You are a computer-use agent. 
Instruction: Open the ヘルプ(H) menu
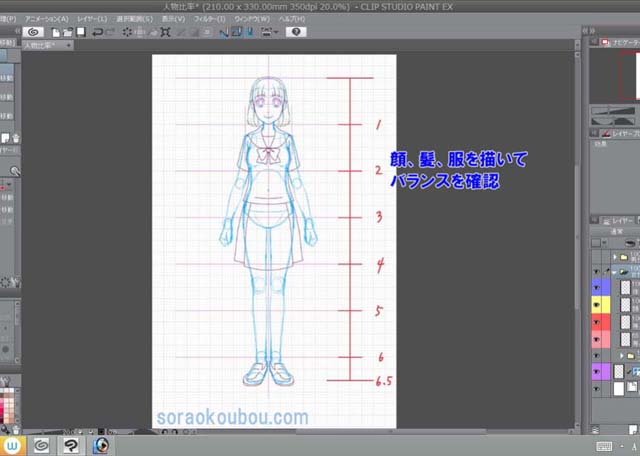292,19
